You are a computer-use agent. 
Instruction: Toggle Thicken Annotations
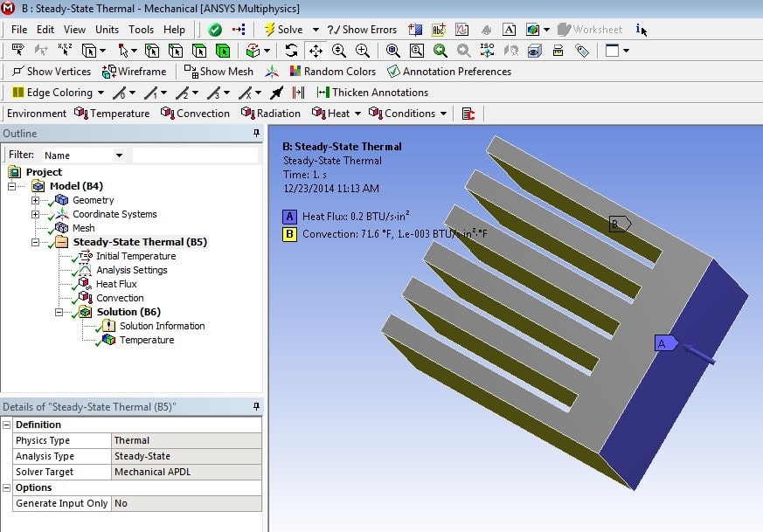[x=372, y=93]
